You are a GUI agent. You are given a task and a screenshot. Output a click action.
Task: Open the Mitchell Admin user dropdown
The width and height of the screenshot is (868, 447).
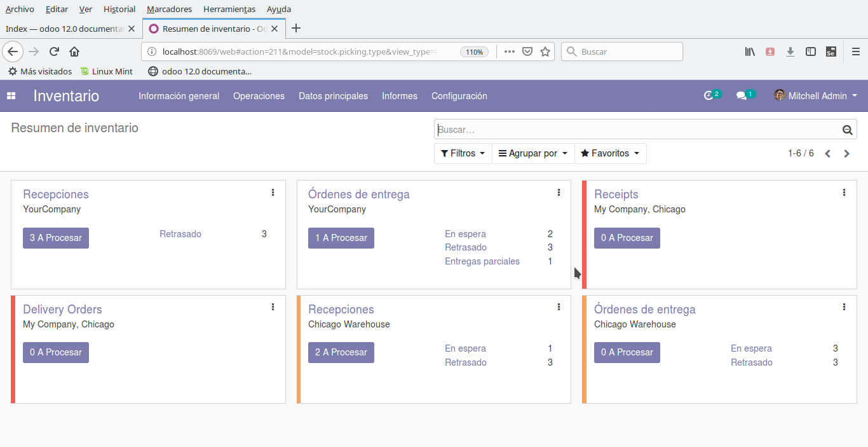[x=815, y=95]
